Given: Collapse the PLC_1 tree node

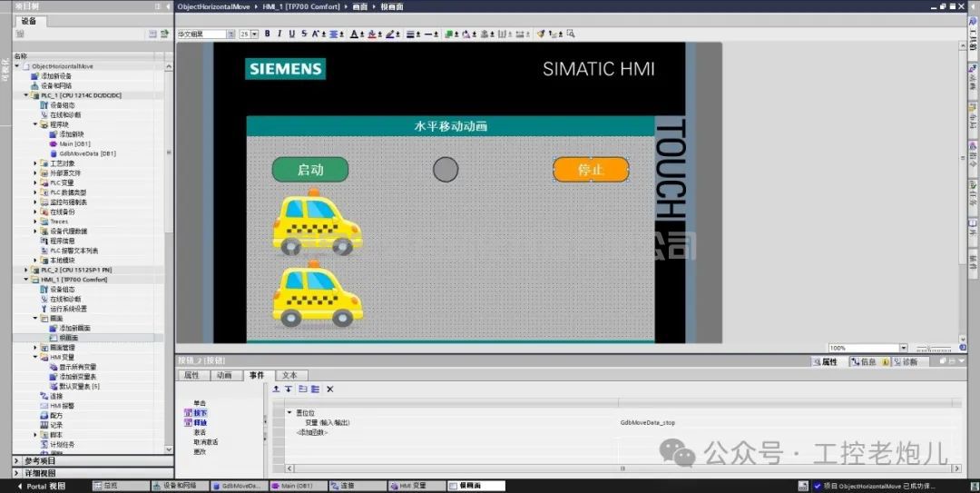Looking at the screenshot, I should (26, 95).
